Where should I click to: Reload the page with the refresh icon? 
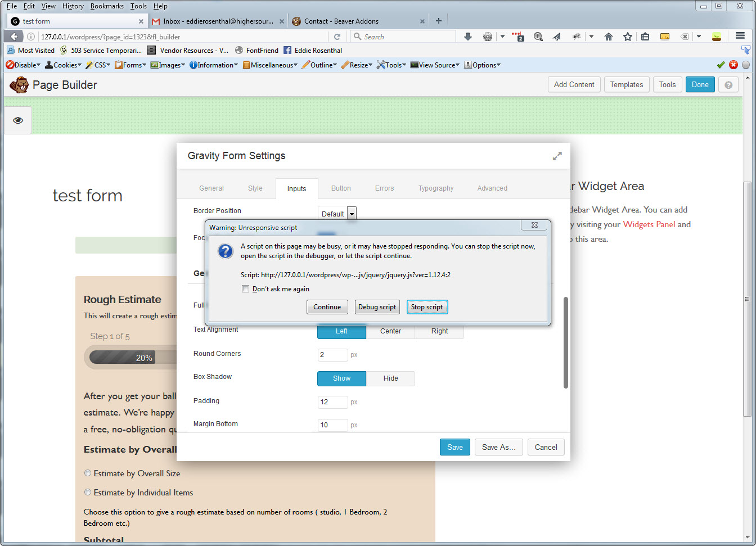337,37
